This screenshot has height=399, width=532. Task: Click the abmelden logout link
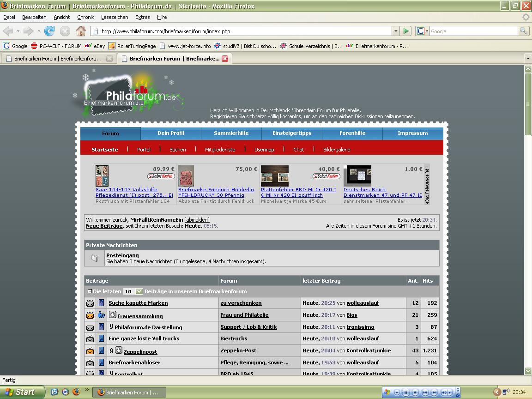pos(197,220)
